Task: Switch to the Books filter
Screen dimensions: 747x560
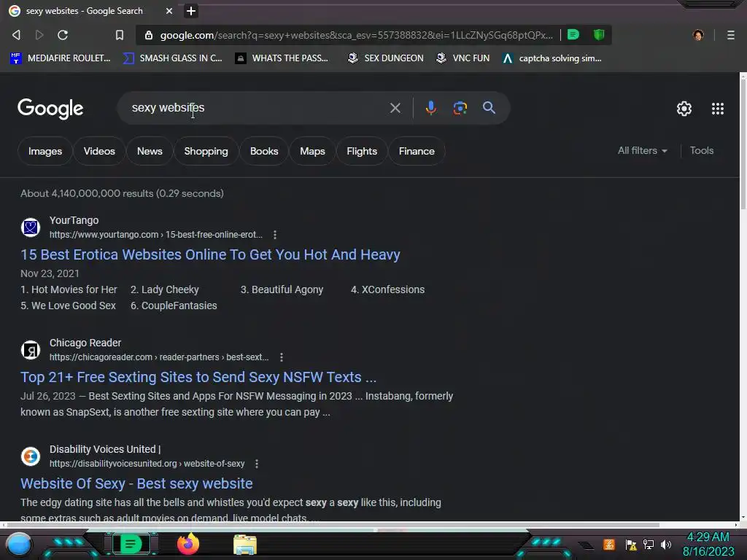Action: tap(264, 151)
